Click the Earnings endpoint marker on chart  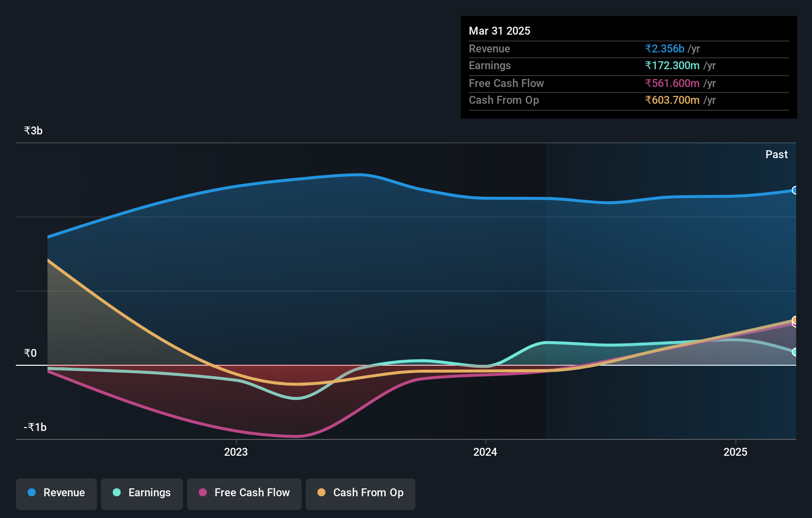pos(795,352)
